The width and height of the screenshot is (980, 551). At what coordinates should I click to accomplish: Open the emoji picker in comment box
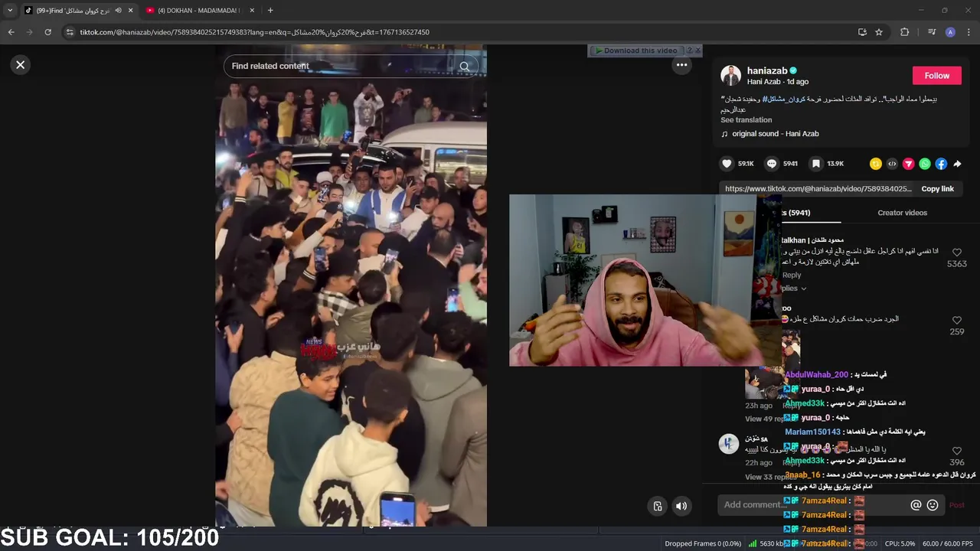pos(933,505)
